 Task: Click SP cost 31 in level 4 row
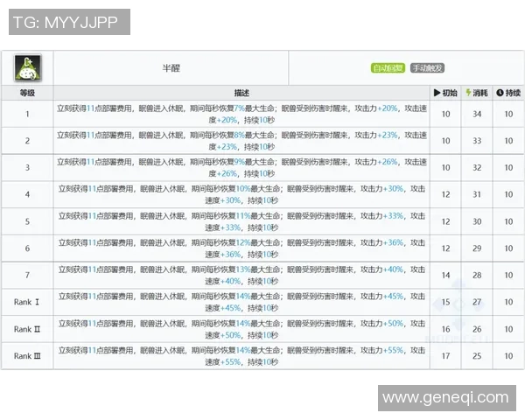(x=477, y=194)
